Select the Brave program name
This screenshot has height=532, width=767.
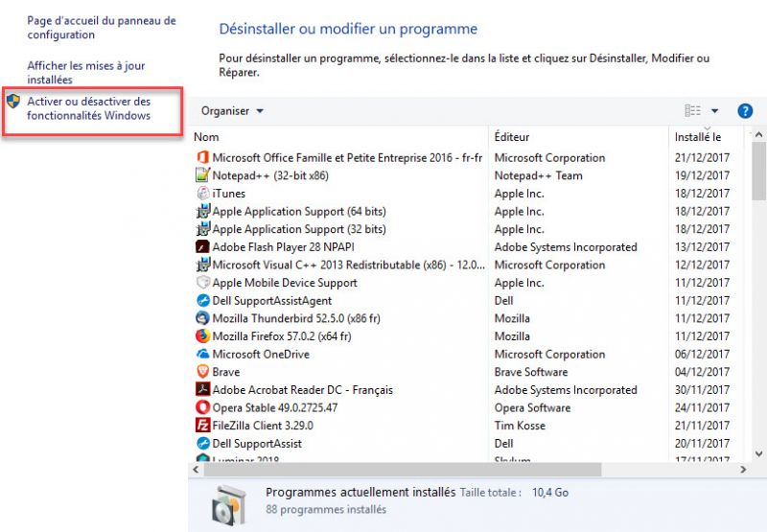pyautogui.click(x=226, y=372)
